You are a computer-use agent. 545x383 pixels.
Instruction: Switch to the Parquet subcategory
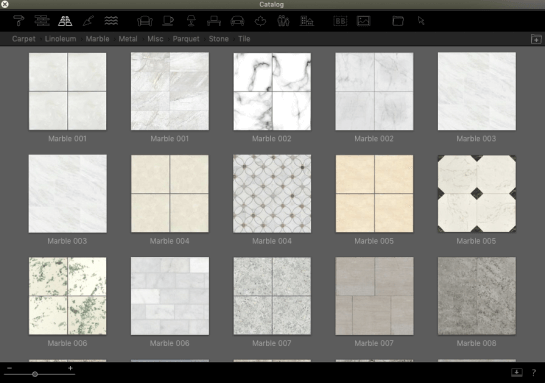coord(186,39)
